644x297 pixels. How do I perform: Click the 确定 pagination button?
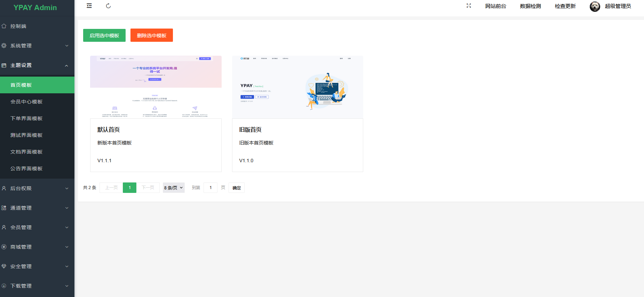point(237,188)
